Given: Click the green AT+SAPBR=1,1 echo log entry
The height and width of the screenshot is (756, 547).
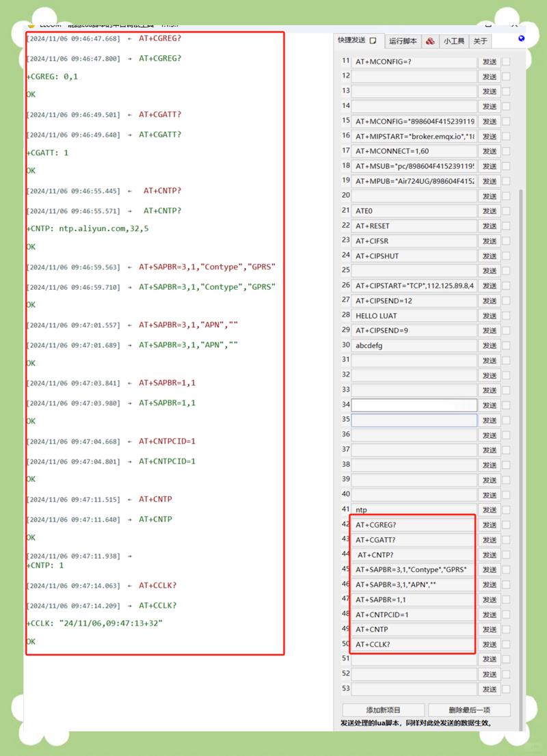Looking at the screenshot, I should pyautogui.click(x=168, y=403).
